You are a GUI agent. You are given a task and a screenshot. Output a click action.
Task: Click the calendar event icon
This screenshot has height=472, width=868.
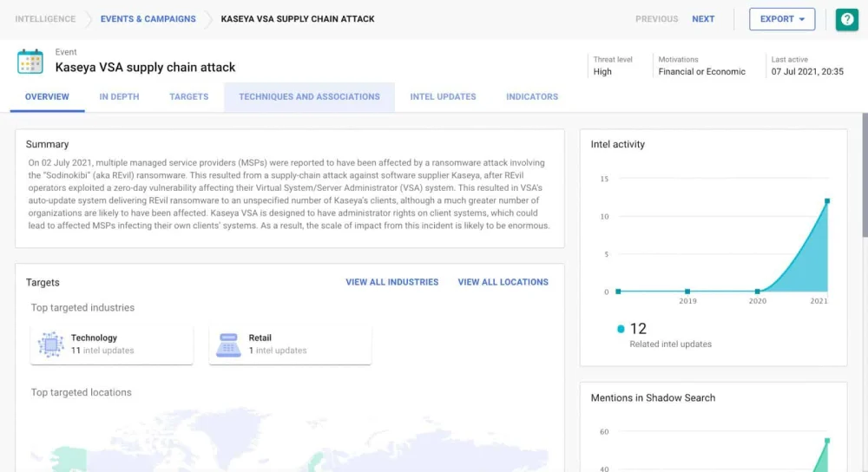click(x=30, y=62)
